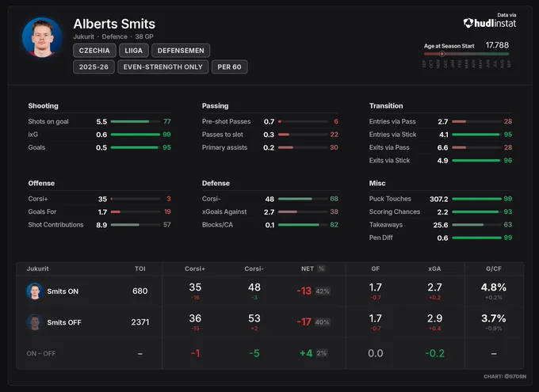Click the 42% badge in Smits ON row
539x392 pixels.
tap(323, 291)
